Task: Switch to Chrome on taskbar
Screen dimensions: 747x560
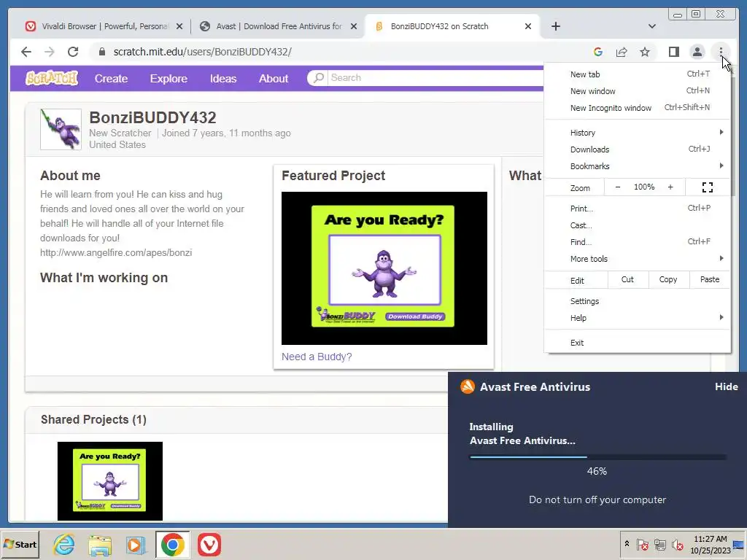Action: pos(172,545)
